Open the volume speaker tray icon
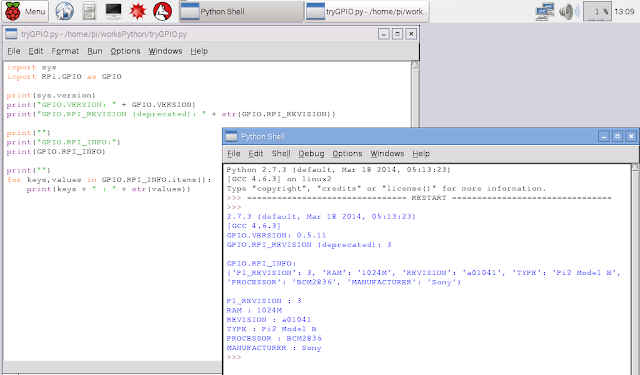640x375 pixels. point(569,11)
